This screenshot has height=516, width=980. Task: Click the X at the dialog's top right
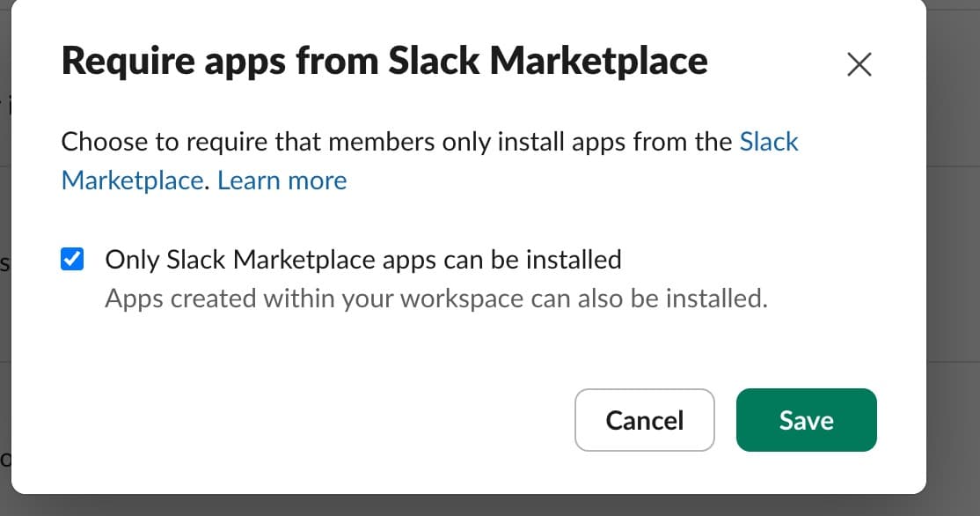pyautogui.click(x=859, y=63)
